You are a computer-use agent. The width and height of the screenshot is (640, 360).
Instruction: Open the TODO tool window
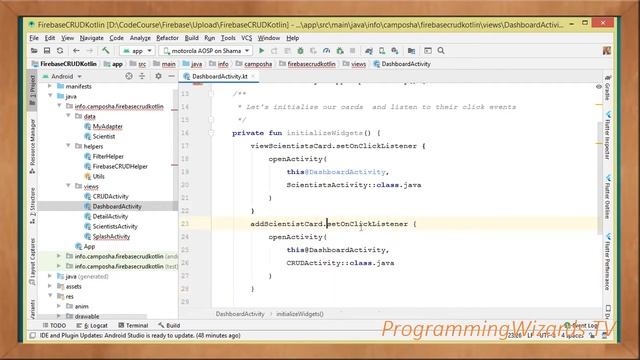[x=54, y=325]
